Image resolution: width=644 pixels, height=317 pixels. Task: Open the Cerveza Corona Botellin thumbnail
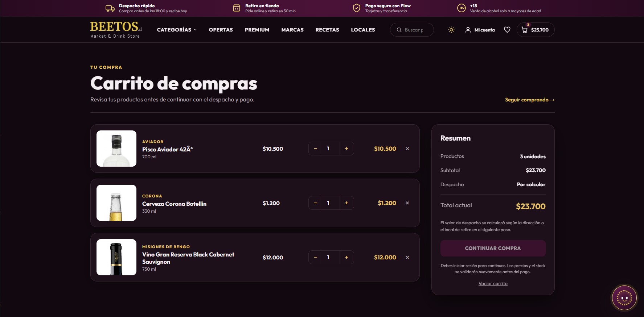[x=116, y=203]
